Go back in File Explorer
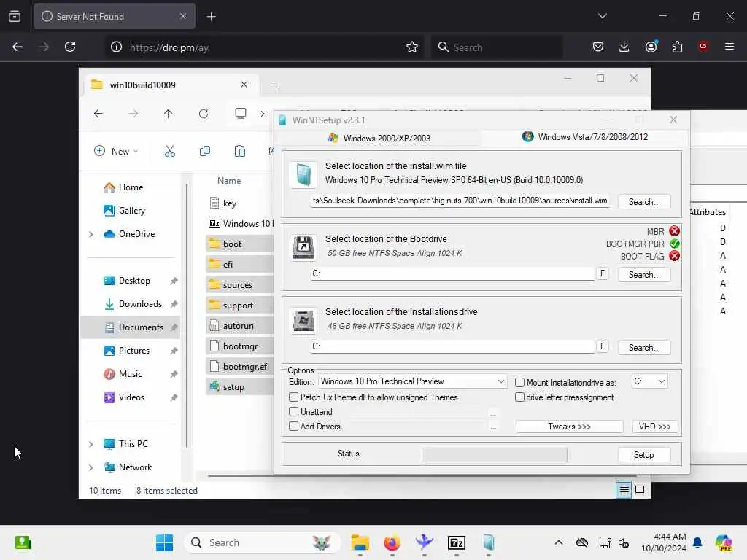This screenshot has width=747, height=560. (x=98, y=113)
